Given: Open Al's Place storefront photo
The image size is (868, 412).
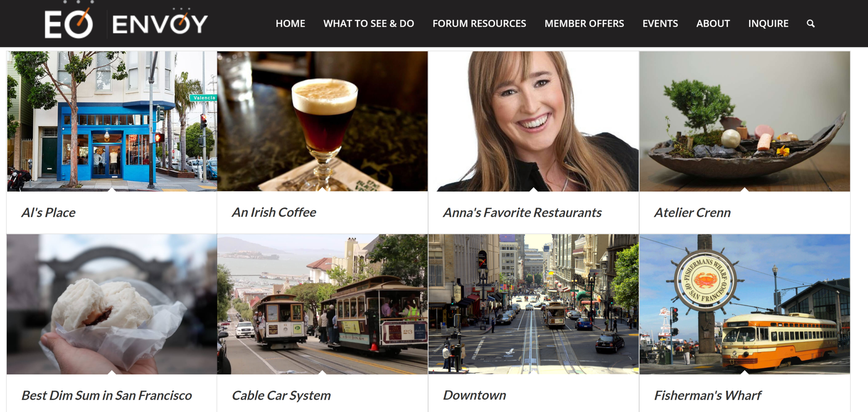Looking at the screenshot, I should click(112, 121).
